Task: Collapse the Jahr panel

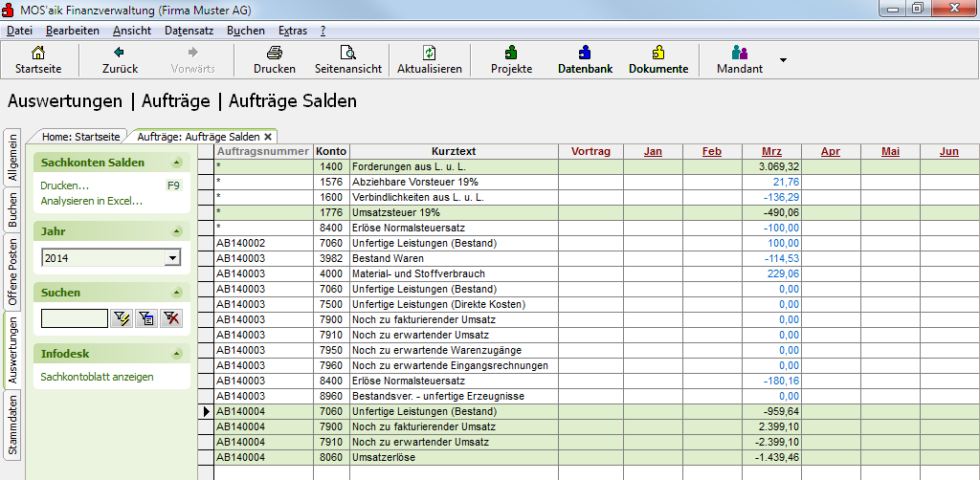Action: [x=177, y=231]
